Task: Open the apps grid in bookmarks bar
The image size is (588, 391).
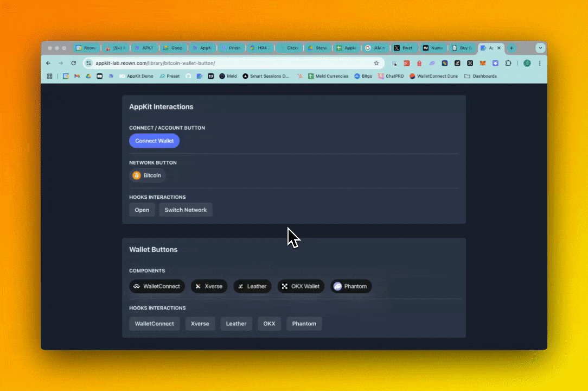Action: coord(49,76)
